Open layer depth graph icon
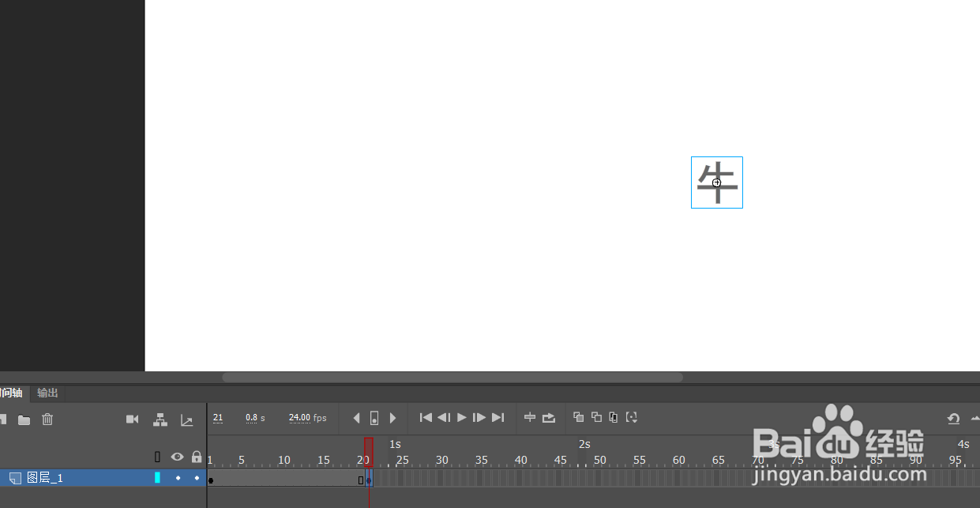This screenshot has width=980, height=508. tap(187, 420)
